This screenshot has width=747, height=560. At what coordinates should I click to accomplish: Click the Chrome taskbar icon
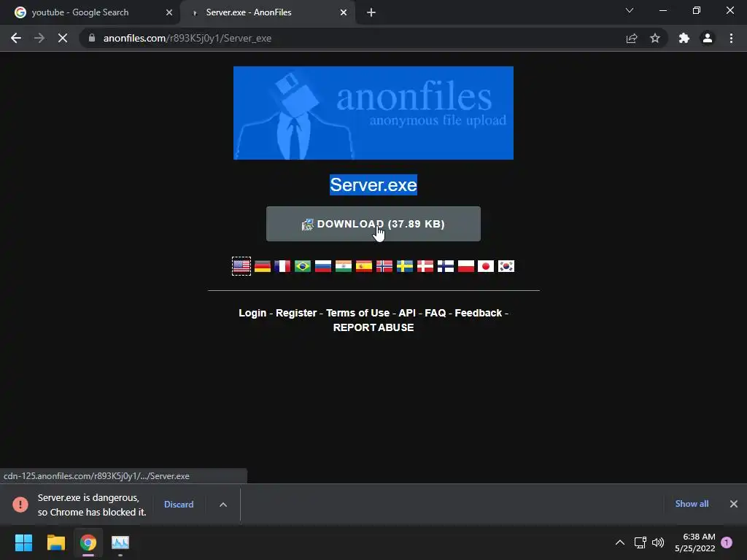pyautogui.click(x=88, y=542)
